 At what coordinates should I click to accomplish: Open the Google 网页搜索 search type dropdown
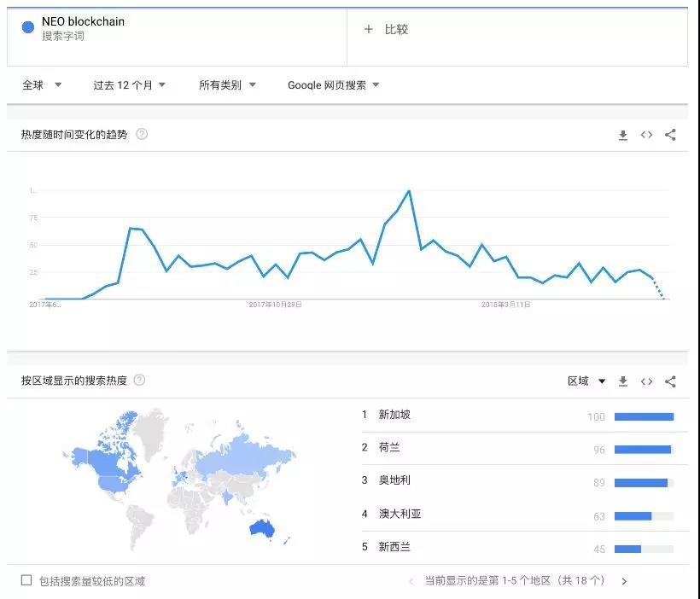coord(333,85)
